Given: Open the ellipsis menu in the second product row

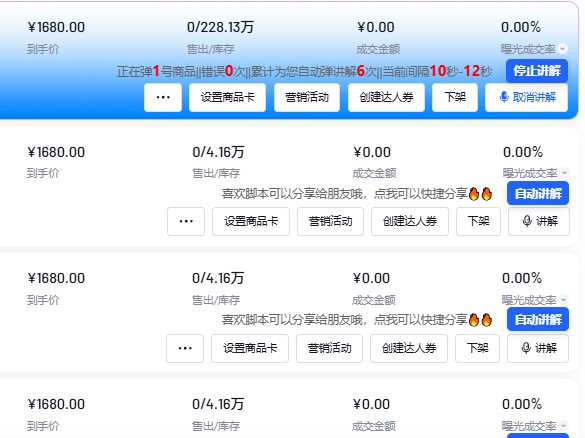Looking at the screenshot, I should 186,221.
